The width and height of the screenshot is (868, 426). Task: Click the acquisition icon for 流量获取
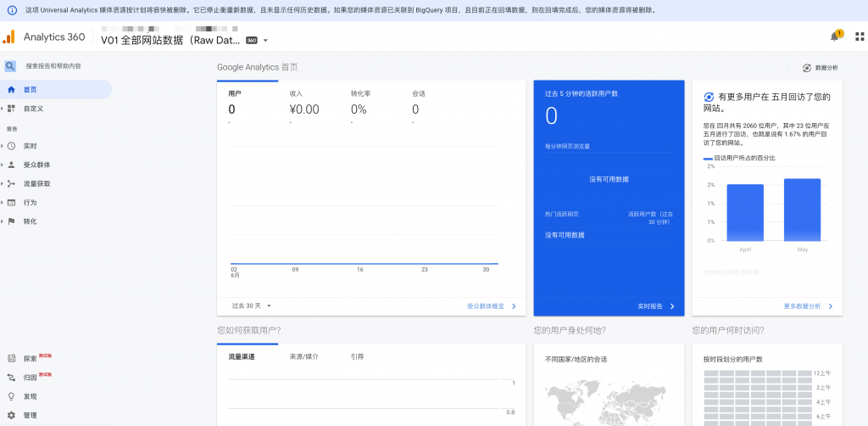point(11,184)
